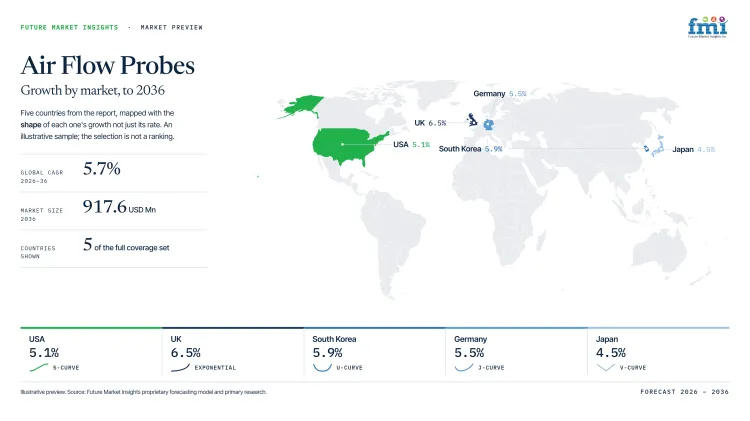Viewport: 750px width, 421px height.
Task: Click the FMI logo icon
Action: (x=707, y=27)
